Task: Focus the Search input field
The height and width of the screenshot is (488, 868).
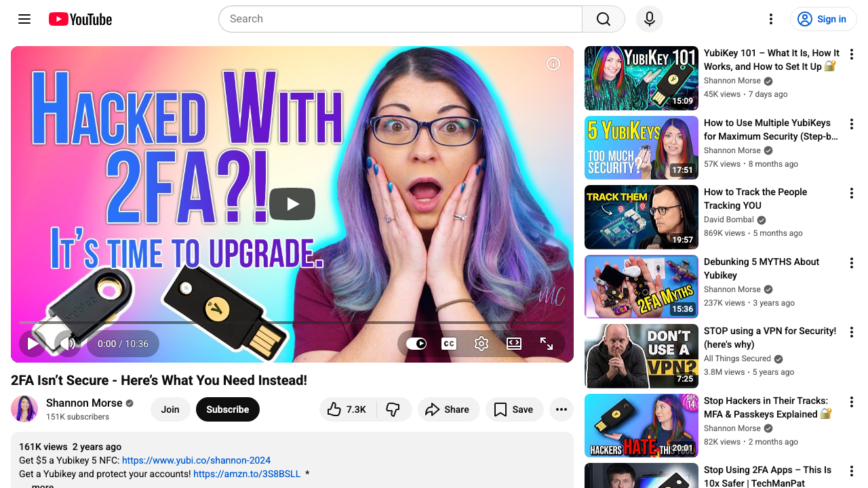Action: coord(400,19)
